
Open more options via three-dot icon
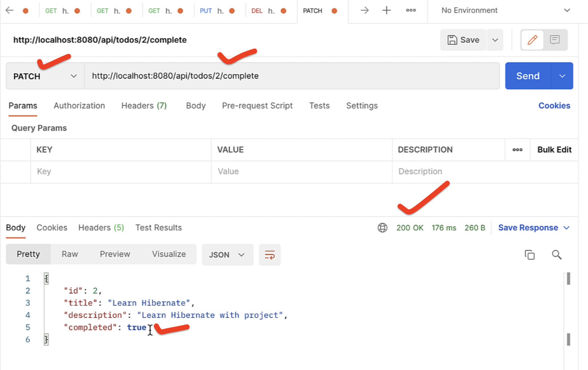coord(411,10)
